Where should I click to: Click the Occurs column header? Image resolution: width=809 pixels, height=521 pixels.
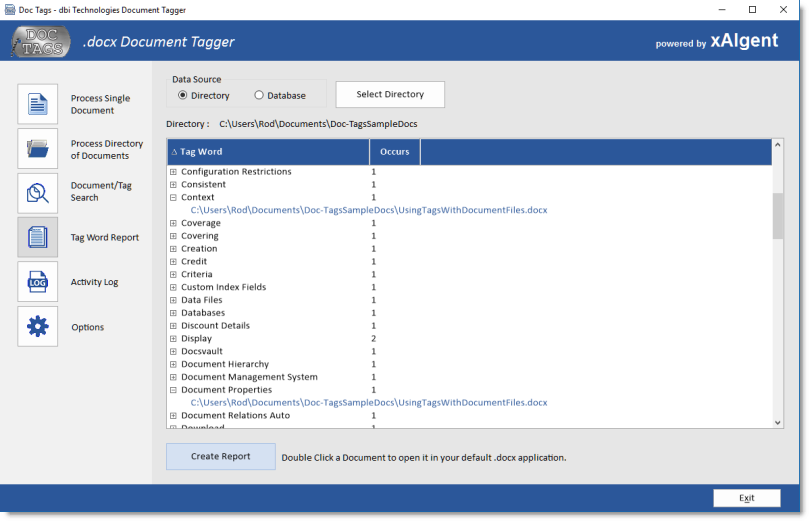point(395,152)
